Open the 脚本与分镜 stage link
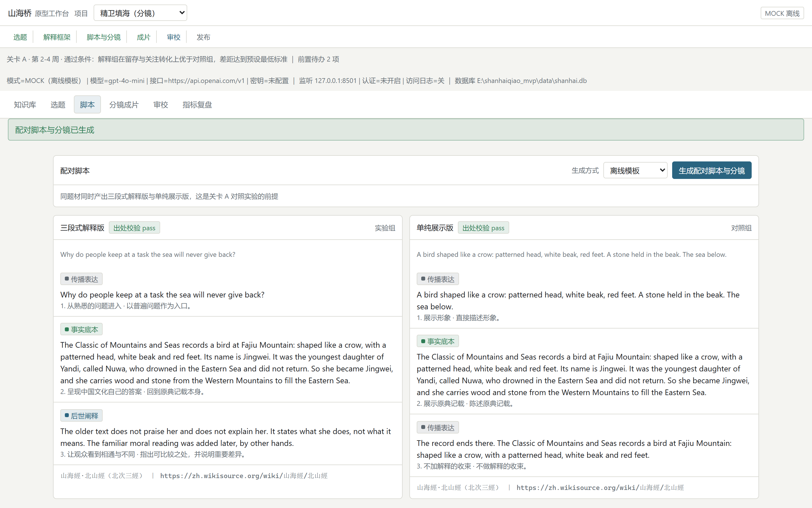The image size is (812, 508). (103, 37)
